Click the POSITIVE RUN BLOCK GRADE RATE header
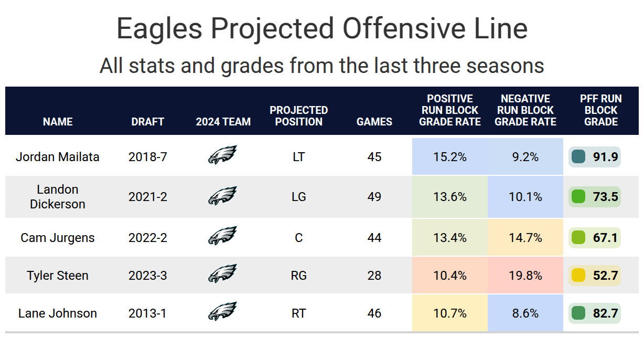The image size is (644, 337). click(450, 110)
